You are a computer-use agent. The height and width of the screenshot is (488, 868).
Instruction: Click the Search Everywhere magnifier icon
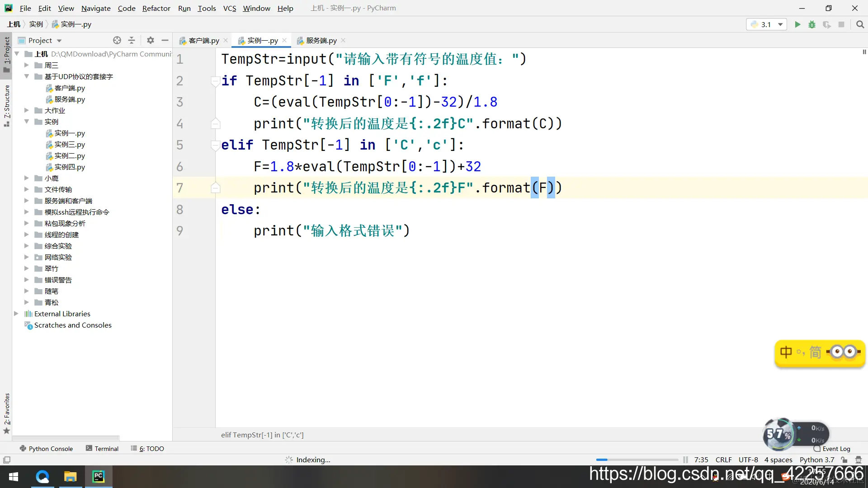860,24
